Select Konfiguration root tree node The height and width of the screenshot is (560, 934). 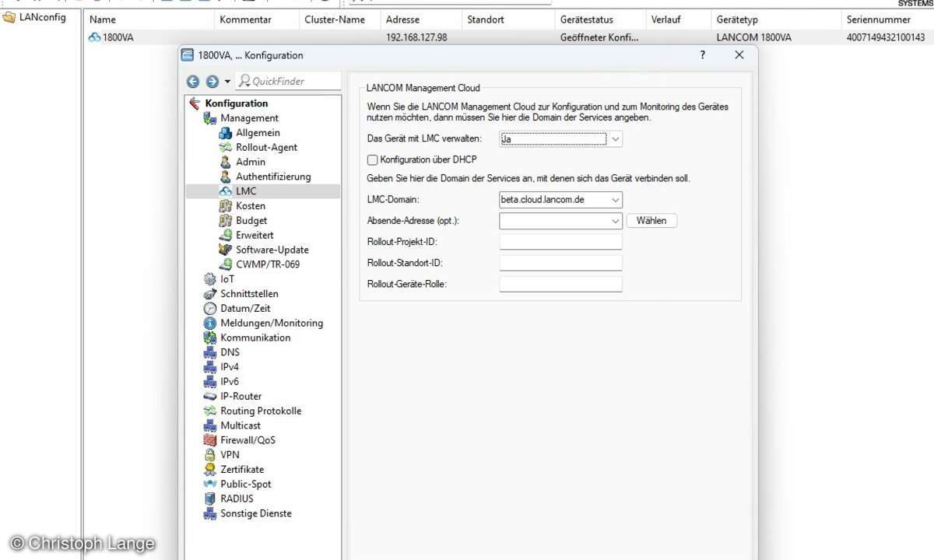tap(237, 103)
